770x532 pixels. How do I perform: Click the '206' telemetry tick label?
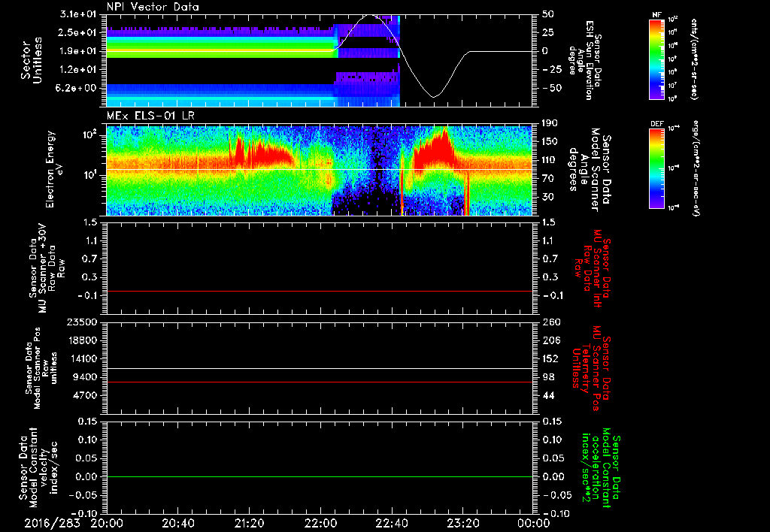click(x=551, y=340)
